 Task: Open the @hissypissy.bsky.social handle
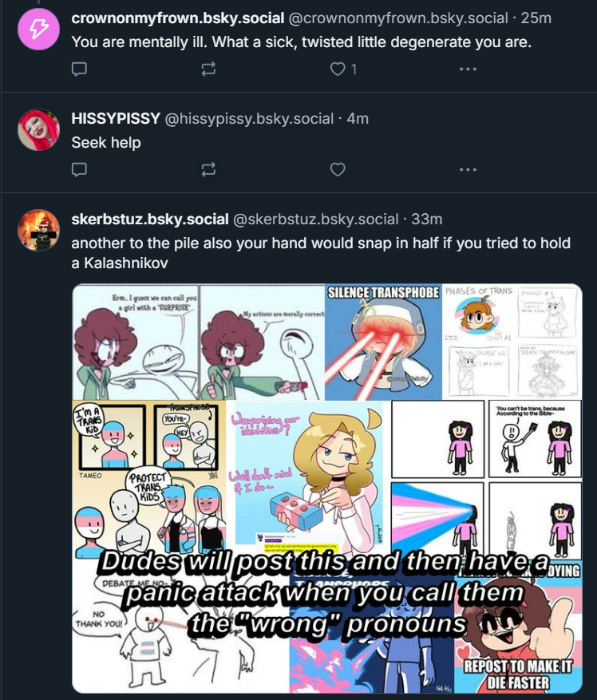(x=249, y=119)
